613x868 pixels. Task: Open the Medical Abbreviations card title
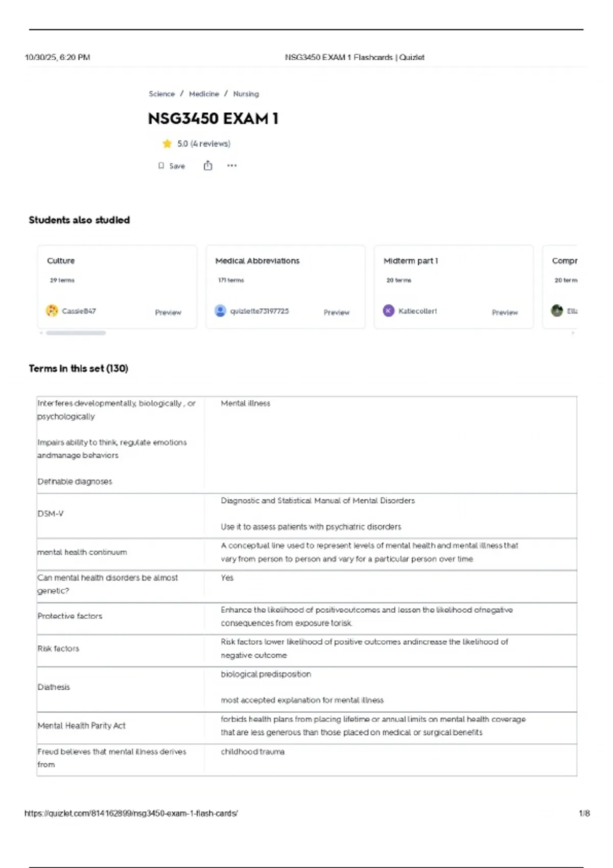(257, 261)
